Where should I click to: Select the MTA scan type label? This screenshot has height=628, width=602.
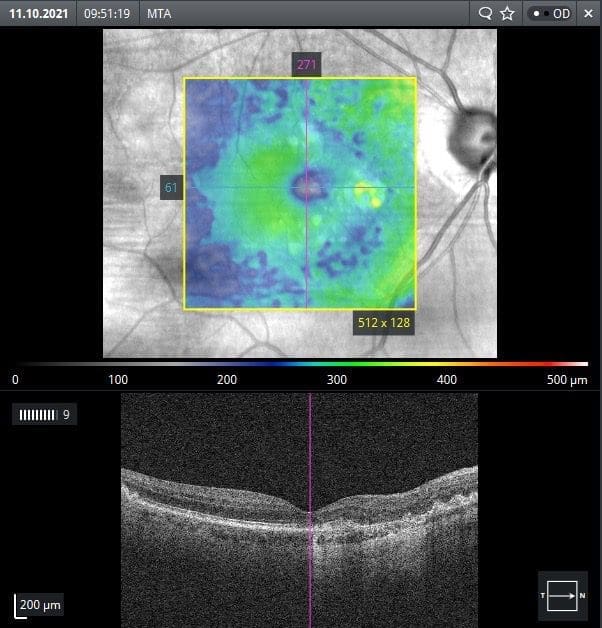tap(158, 14)
